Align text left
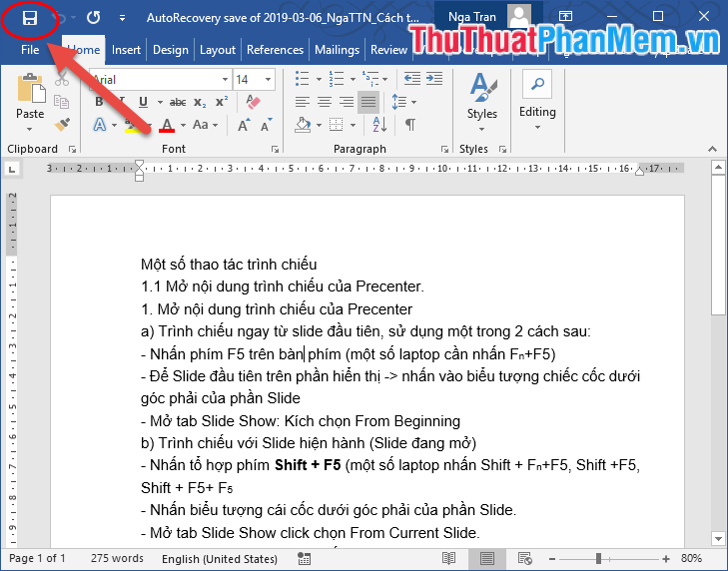The height and width of the screenshot is (571, 728). [303, 102]
